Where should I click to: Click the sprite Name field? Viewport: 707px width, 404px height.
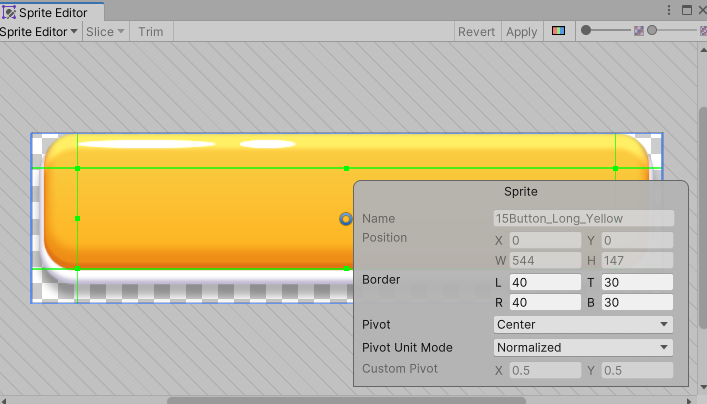[584, 218]
